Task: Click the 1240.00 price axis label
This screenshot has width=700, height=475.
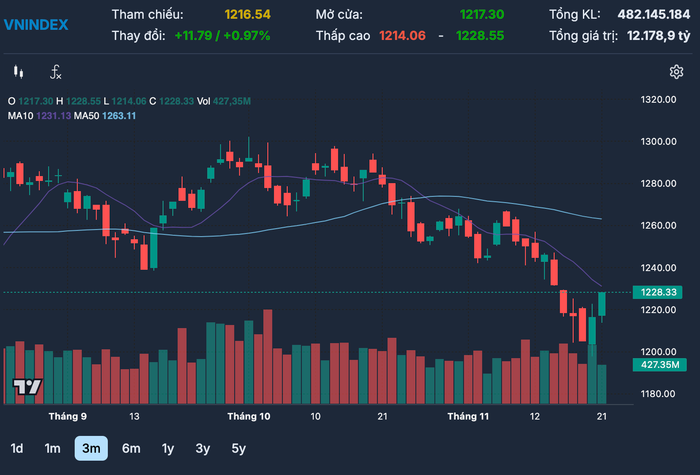Action: [658, 268]
